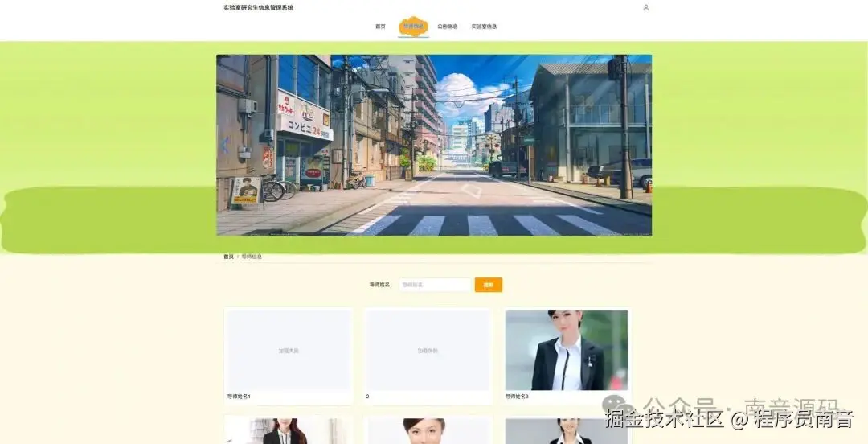Screen dimensions: 868x444
Task: Click the 导师姓名: search label
Action: pos(380,285)
